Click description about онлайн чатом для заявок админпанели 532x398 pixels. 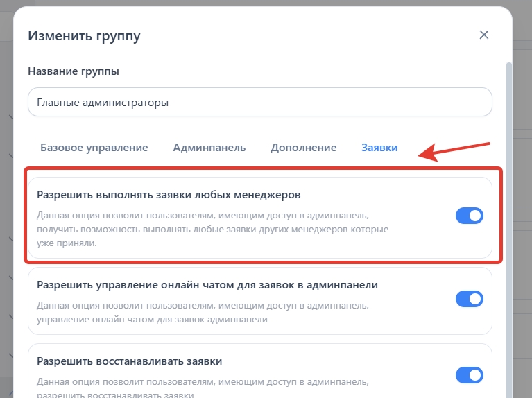(x=203, y=313)
